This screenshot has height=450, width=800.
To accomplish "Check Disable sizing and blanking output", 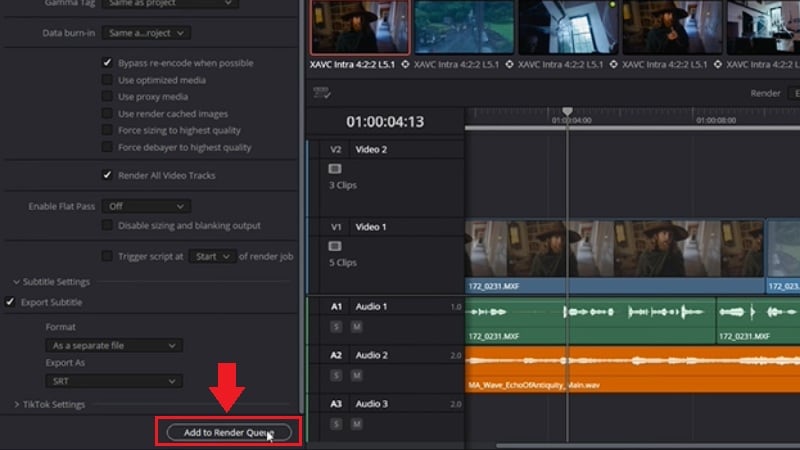I will click(107, 225).
